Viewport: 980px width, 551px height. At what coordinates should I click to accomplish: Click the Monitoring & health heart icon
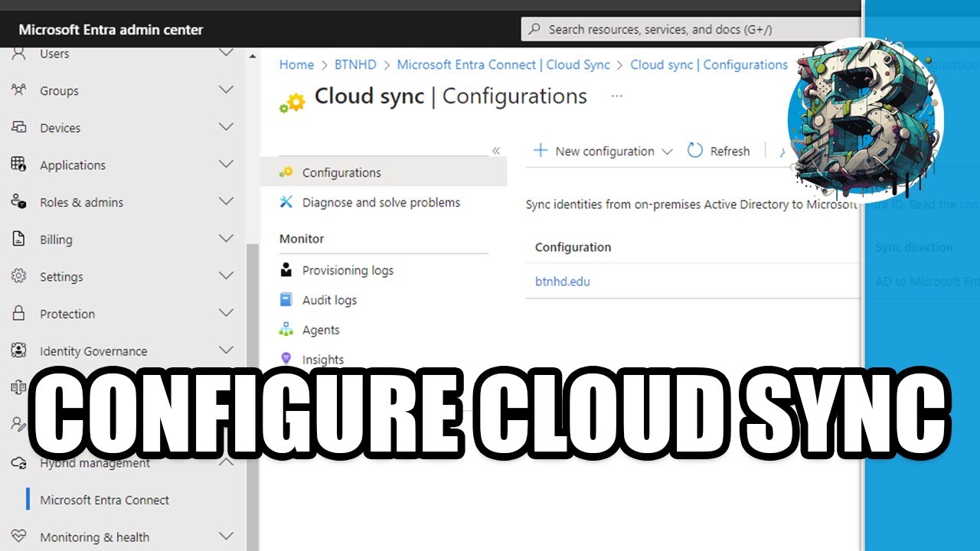pos(19,537)
